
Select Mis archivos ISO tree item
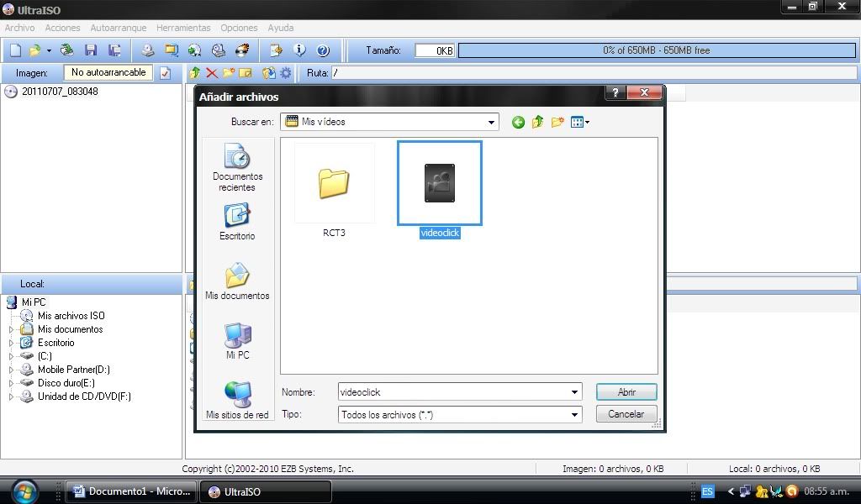click(x=71, y=316)
